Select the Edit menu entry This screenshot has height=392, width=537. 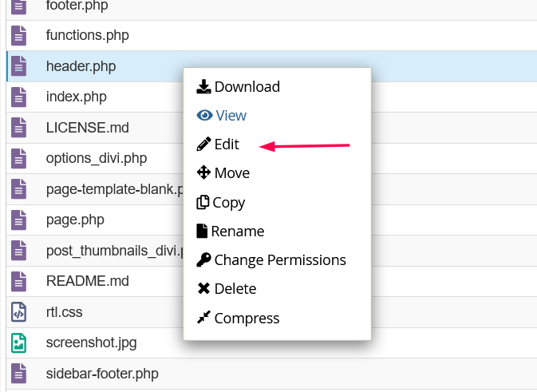pos(227,145)
